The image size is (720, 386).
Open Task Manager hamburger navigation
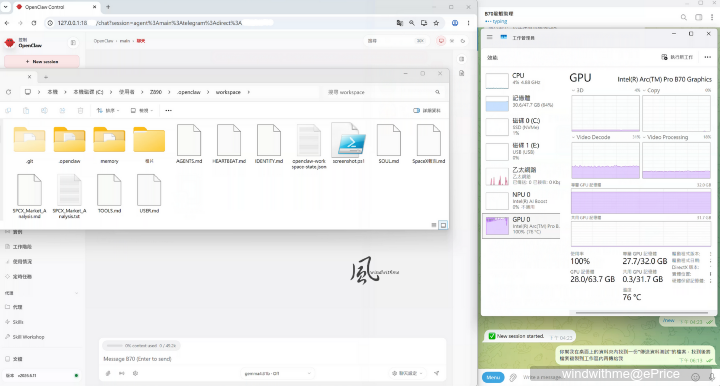(x=489, y=37)
